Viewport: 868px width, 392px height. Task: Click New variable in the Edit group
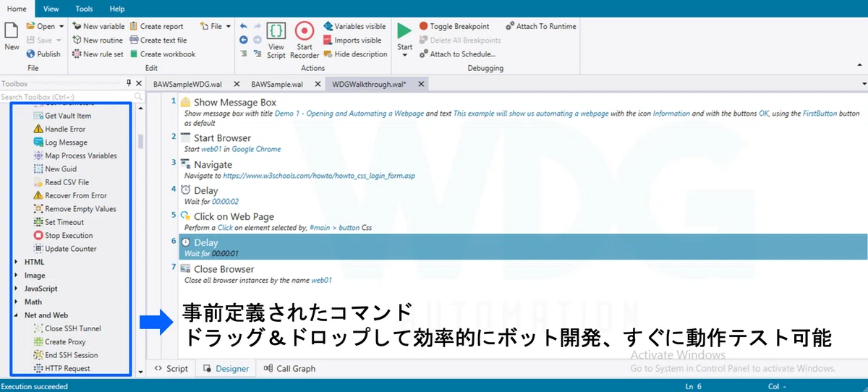point(98,26)
